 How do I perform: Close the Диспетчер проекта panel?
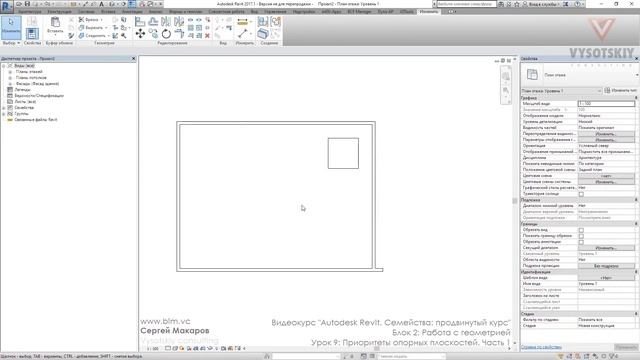coord(133,59)
